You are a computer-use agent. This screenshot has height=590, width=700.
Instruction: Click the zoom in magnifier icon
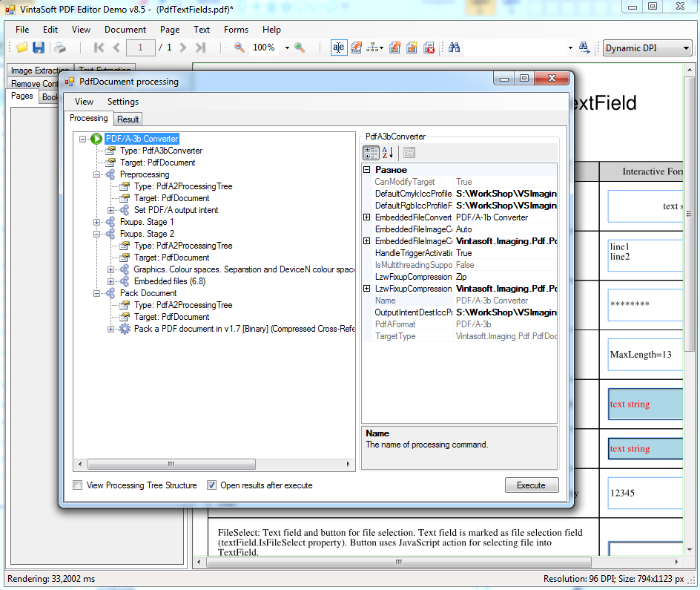coord(300,47)
